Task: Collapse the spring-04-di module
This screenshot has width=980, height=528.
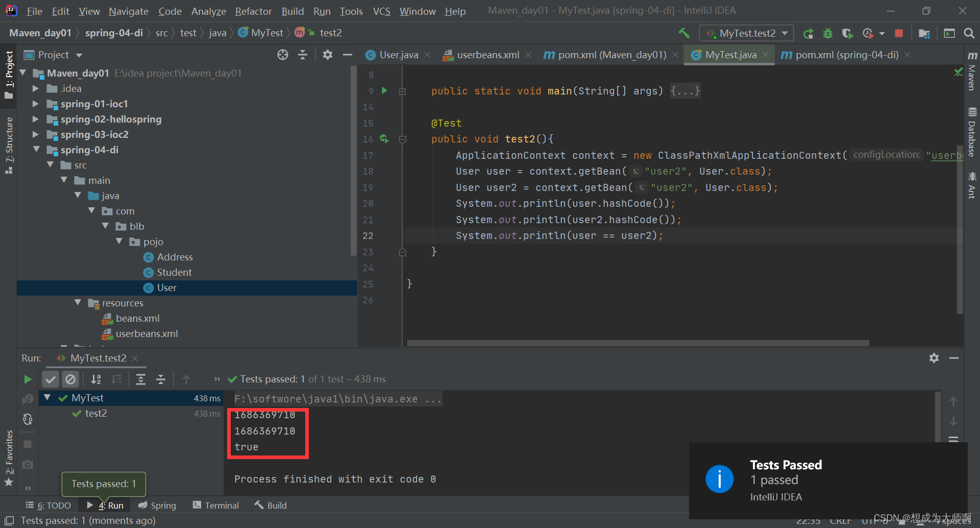Action: 36,150
